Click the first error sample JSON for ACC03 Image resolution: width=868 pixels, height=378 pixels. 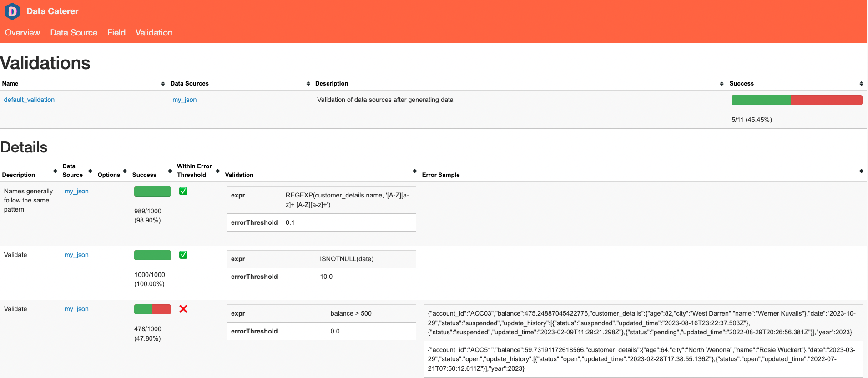point(642,323)
